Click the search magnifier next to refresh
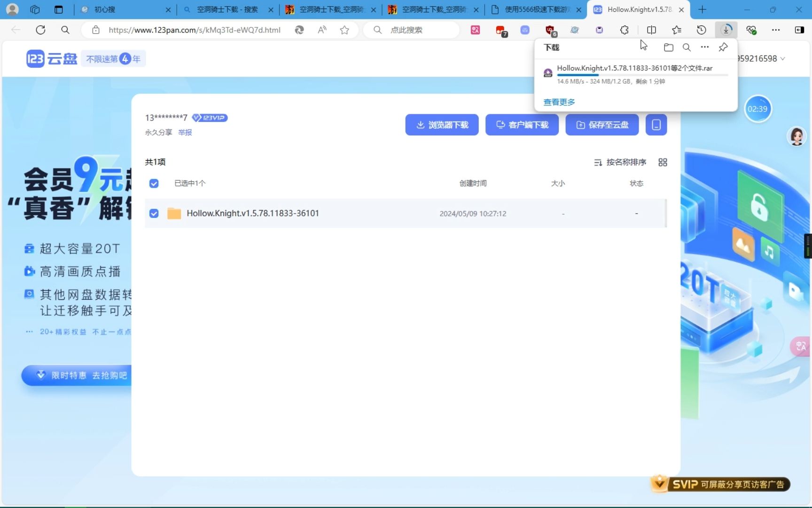The height and width of the screenshot is (508, 812). click(65, 30)
